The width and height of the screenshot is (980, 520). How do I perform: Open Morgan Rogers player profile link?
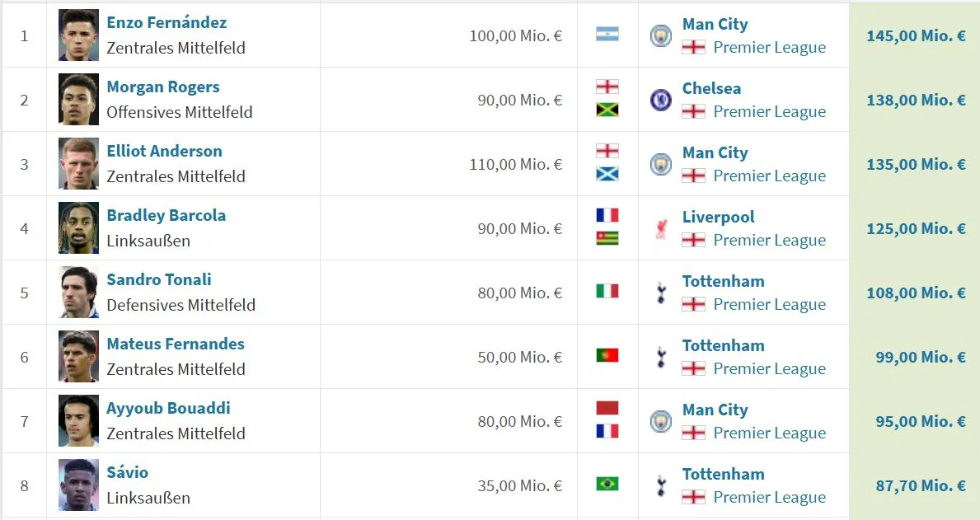pyautogui.click(x=163, y=87)
